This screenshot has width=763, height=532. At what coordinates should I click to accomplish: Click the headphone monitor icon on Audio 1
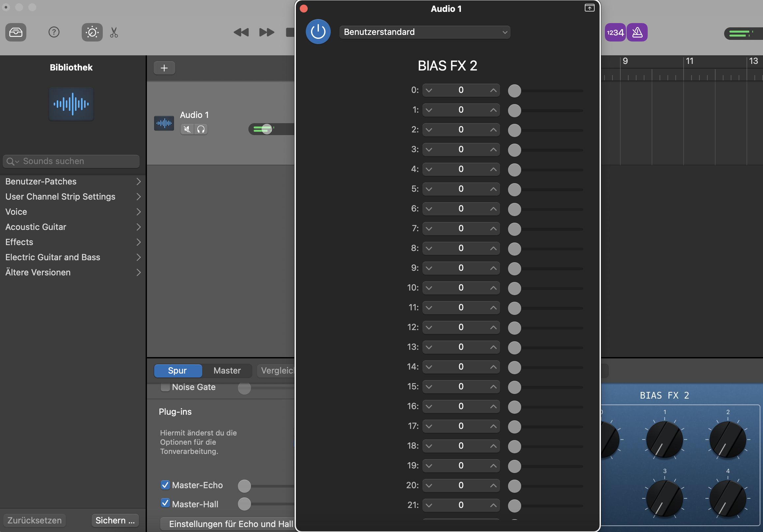(201, 127)
